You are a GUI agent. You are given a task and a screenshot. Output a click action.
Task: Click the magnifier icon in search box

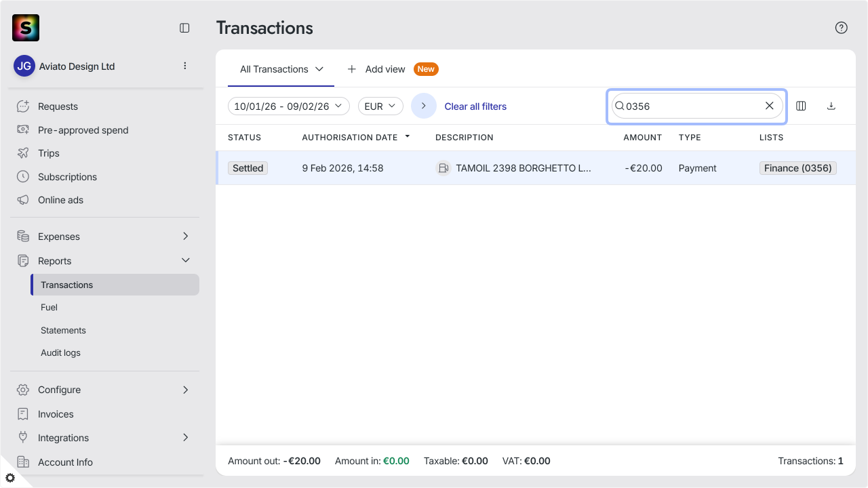(x=619, y=106)
